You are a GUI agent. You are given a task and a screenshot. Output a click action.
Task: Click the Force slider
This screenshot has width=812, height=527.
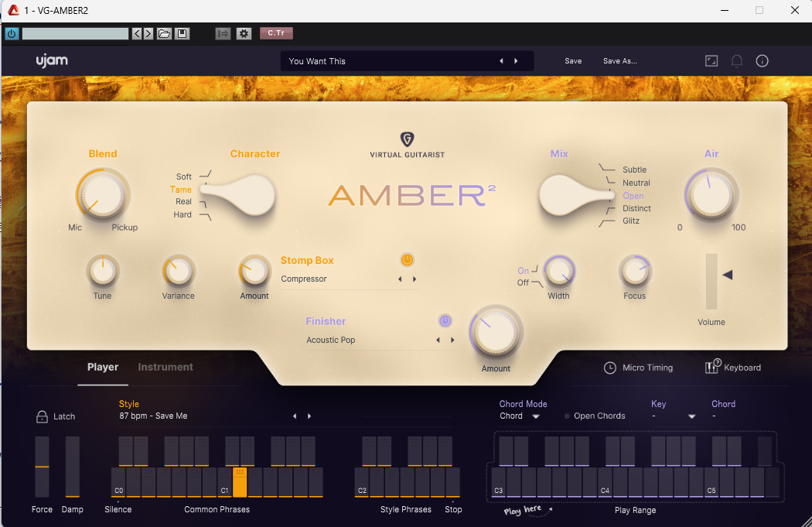tap(42, 467)
